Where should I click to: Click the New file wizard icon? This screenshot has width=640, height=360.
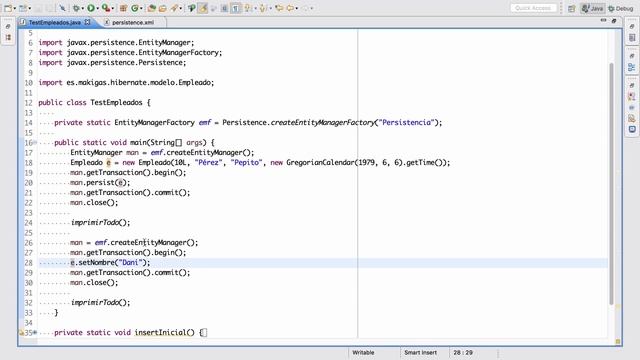point(7,8)
